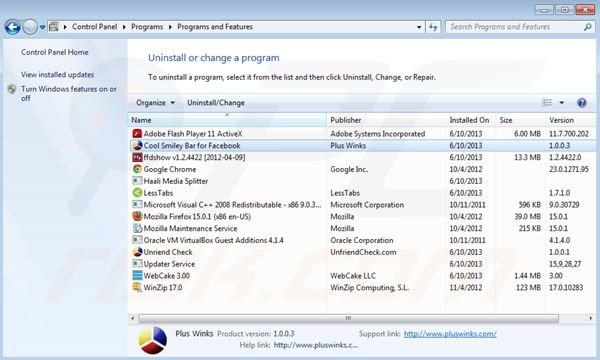
Task: Expand the arrow after Control Panel breadcrumb
Action: tap(124, 27)
